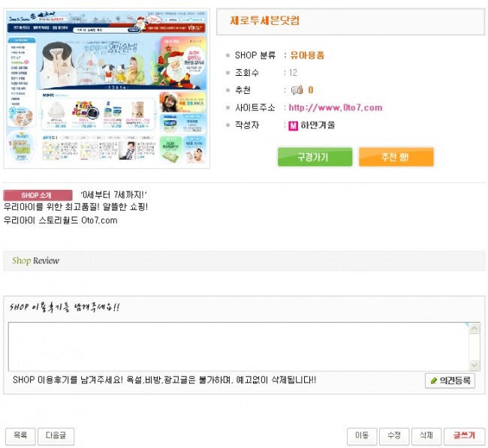The image size is (488, 448).
Task: Click the red 글쓰기 write button
Action: click(464, 435)
